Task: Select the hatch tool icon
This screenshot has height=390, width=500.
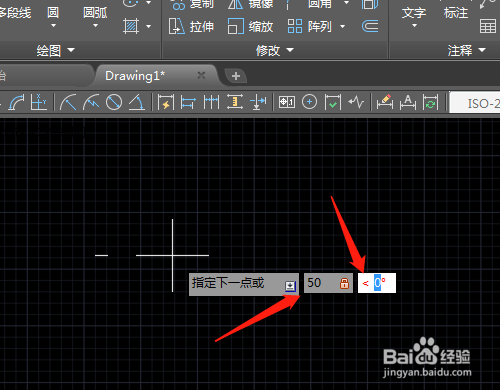Action: (x=131, y=26)
